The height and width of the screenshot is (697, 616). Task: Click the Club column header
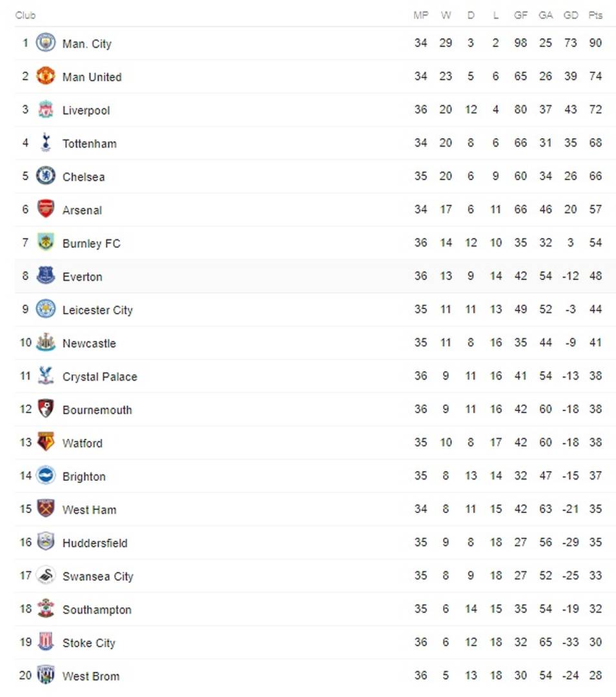(x=25, y=15)
